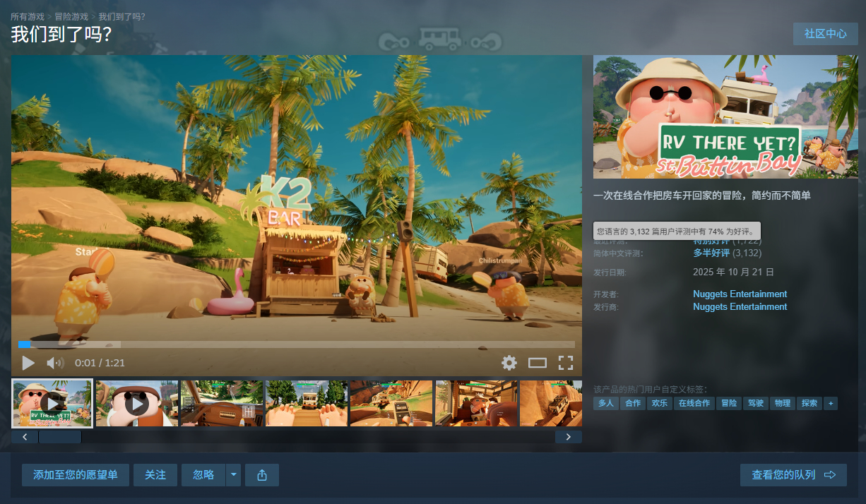The width and height of the screenshot is (866, 504).
Task: Select the 驾驶 tag
Action: [755, 403]
